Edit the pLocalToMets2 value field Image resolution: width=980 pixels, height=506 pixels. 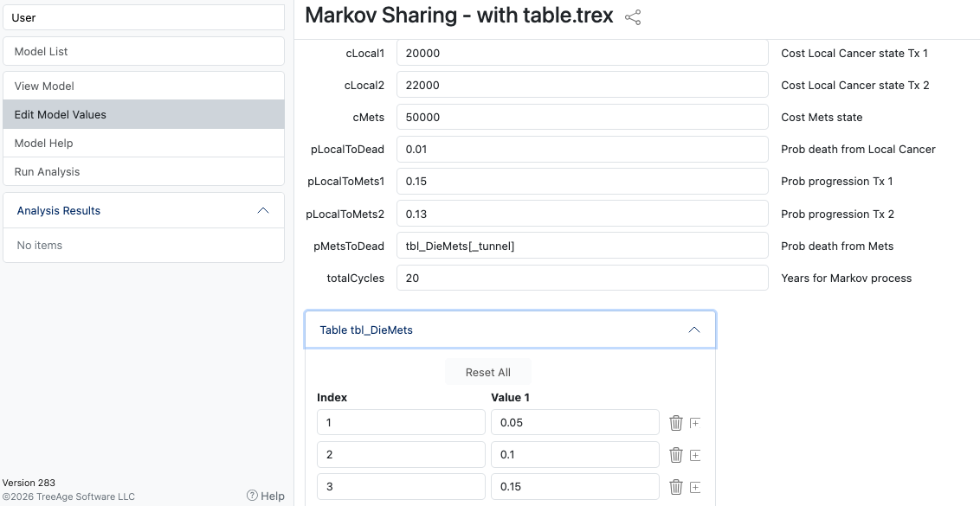(582, 214)
